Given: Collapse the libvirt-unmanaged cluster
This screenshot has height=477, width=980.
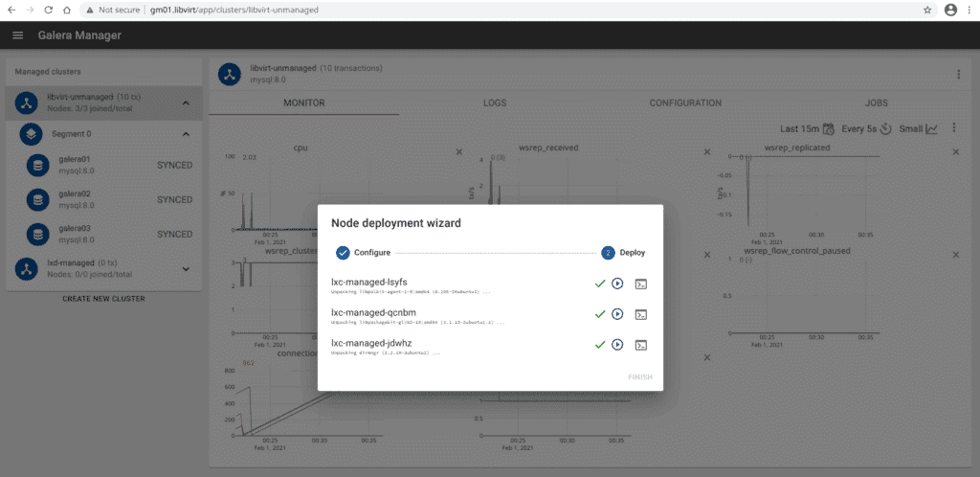Looking at the screenshot, I should point(186,102).
